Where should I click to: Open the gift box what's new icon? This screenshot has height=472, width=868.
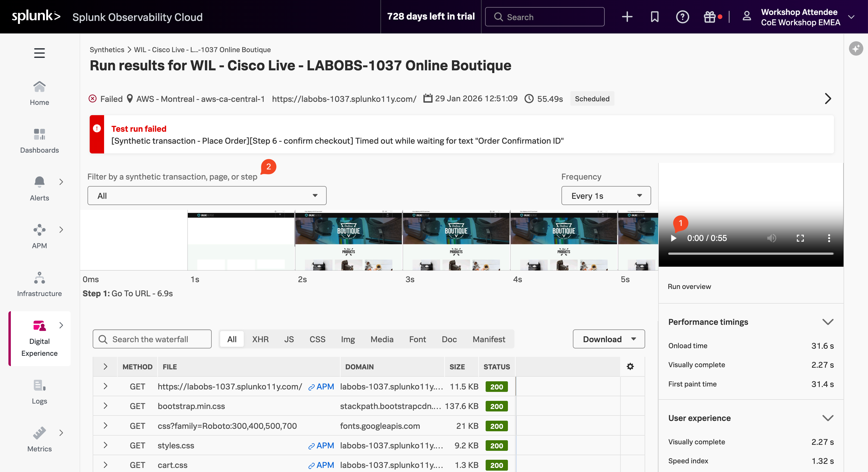(710, 17)
